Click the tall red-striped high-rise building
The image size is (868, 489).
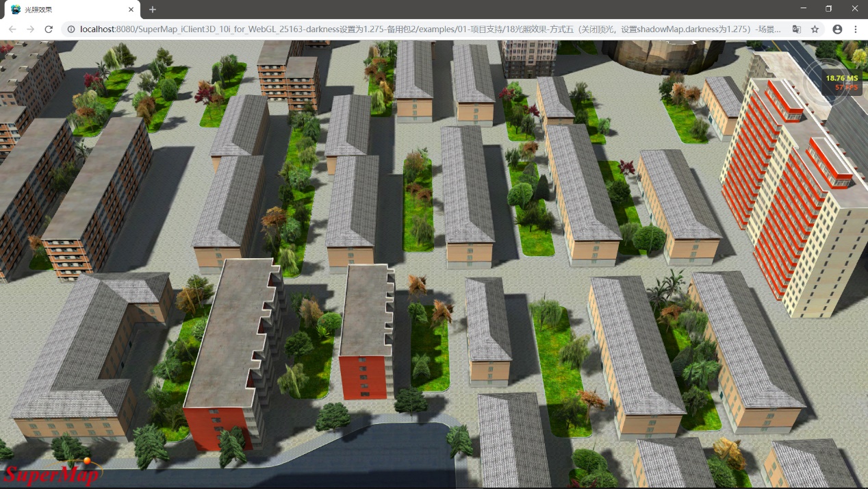click(787, 192)
